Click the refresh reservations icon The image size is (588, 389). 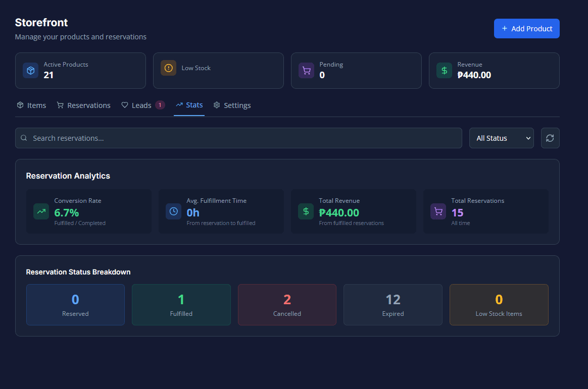coord(550,137)
